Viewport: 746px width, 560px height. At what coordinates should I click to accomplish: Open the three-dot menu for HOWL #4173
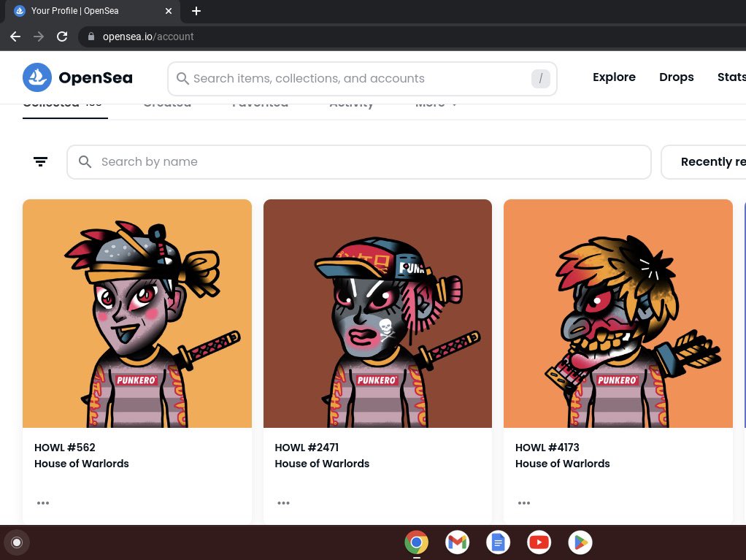pos(524,503)
